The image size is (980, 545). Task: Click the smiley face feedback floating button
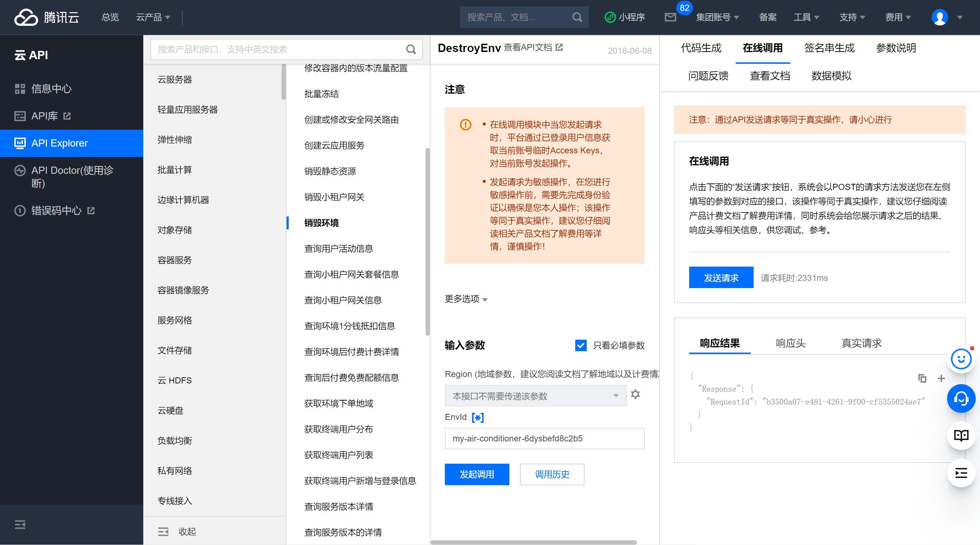961,359
